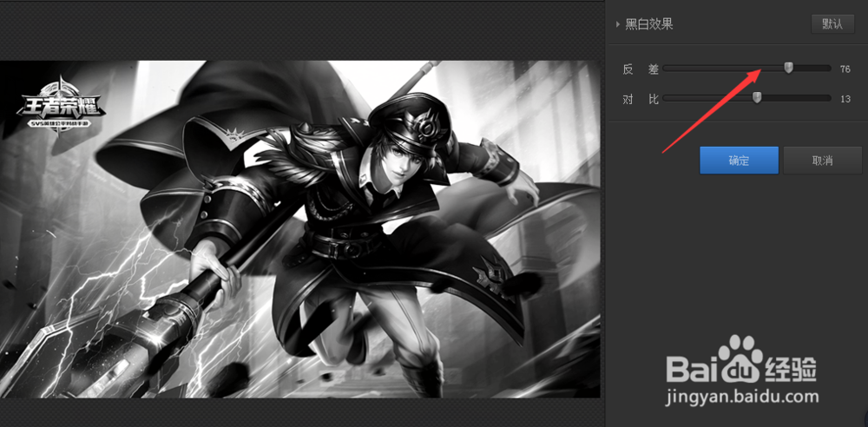Click the 反差 value 76

pos(845,69)
